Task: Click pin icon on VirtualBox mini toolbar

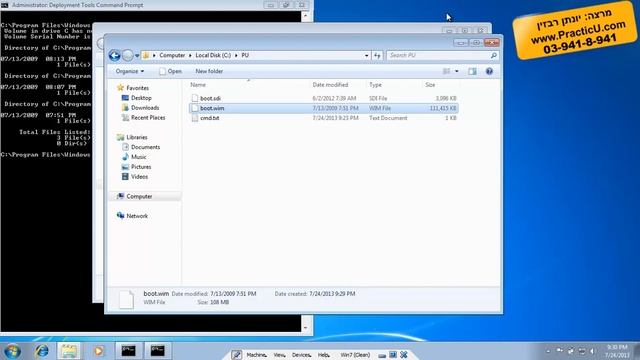Action: 236,355
